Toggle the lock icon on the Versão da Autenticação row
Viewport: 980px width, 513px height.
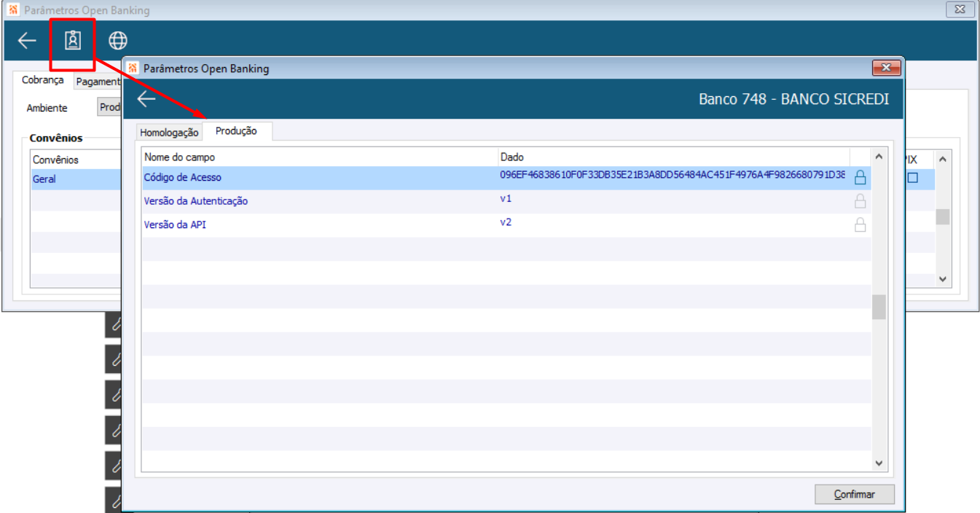coord(860,201)
